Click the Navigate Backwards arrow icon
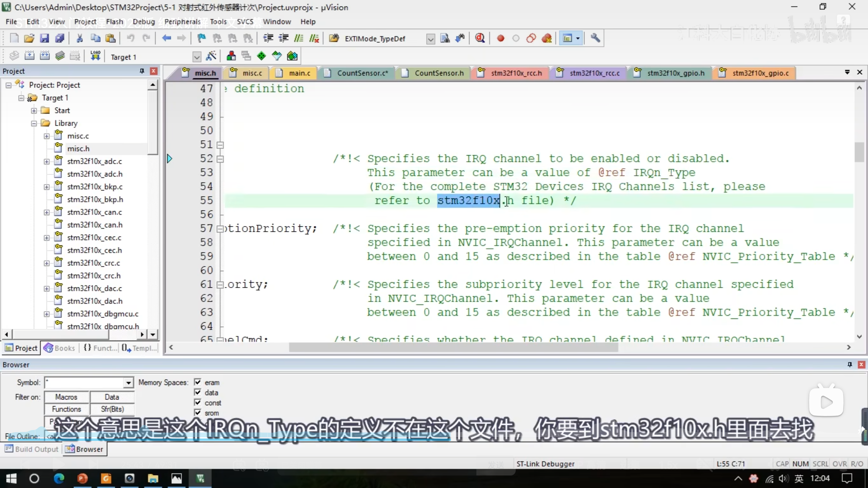The image size is (868, 488). (x=166, y=38)
